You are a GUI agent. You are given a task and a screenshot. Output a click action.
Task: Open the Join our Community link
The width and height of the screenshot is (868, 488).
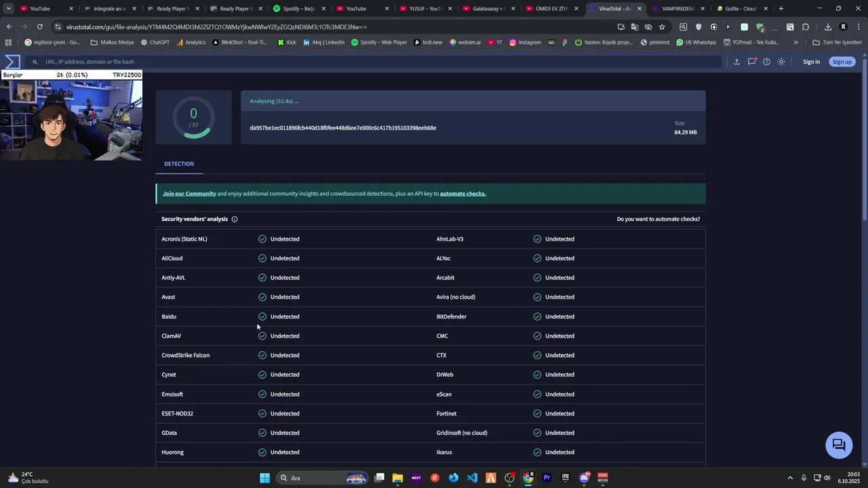189,194
